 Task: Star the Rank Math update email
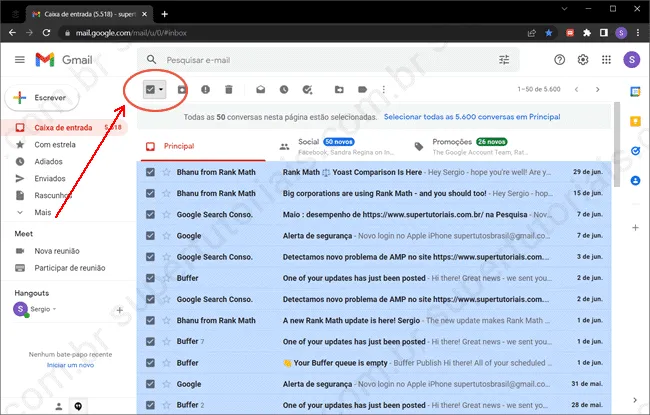tap(166, 320)
